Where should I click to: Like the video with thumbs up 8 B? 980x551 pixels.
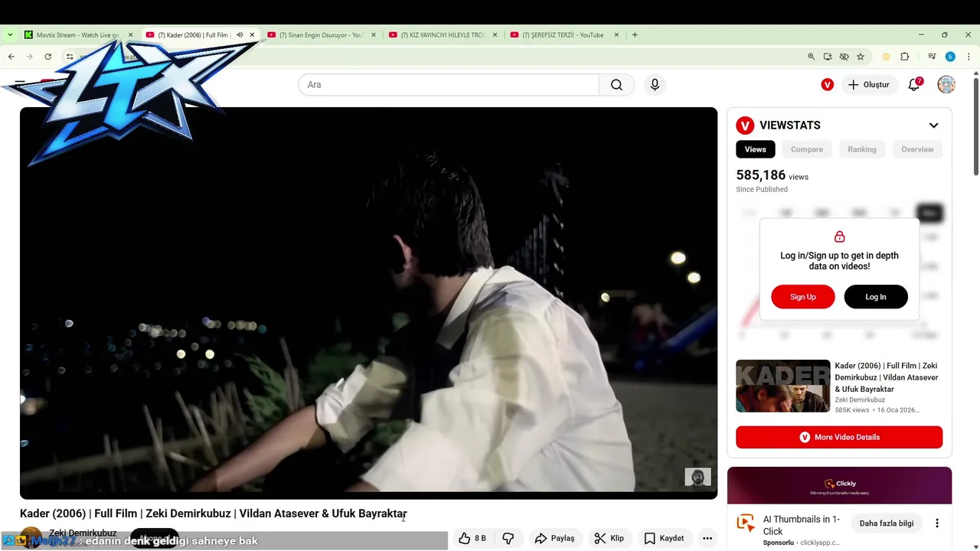[472, 539]
